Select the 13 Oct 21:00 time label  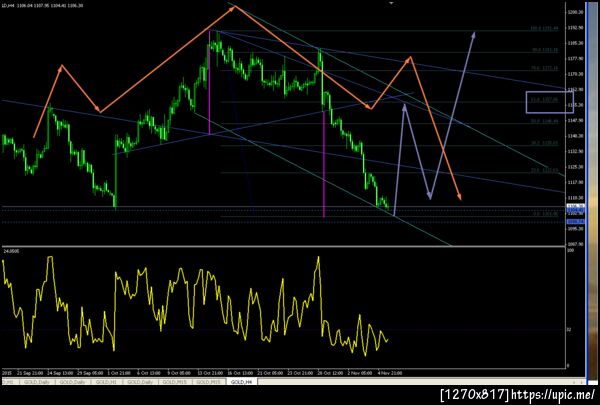click(211, 372)
